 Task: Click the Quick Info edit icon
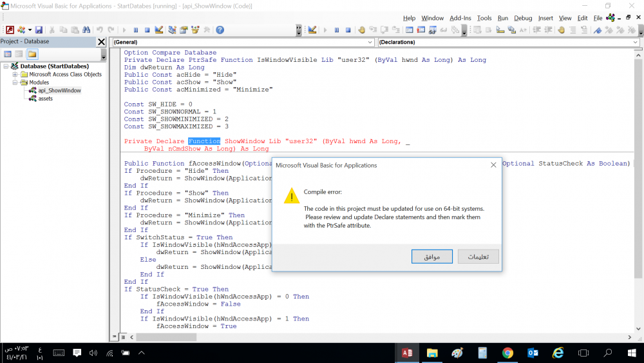pyautogui.click(x=500, y=30)
